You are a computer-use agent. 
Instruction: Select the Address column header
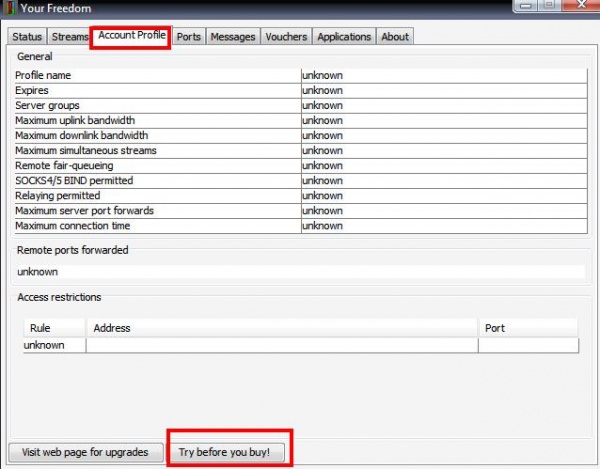(x=282, y=328)
